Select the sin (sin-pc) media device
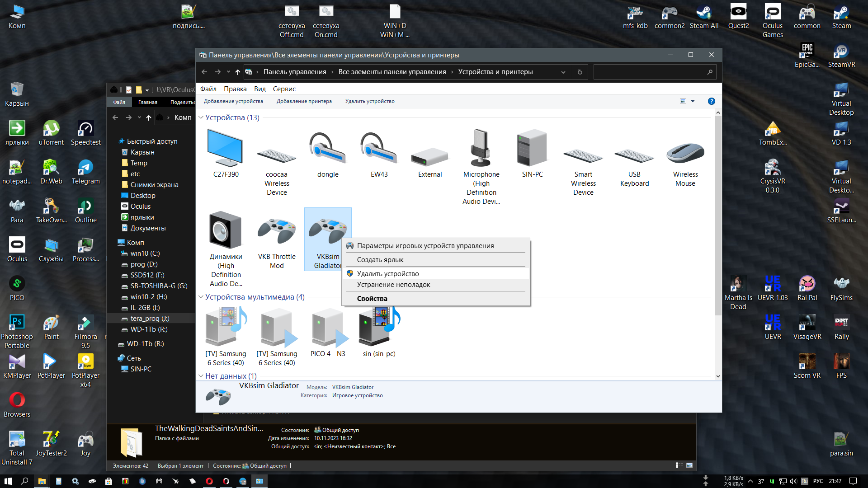The height and width of the screenshot is (488, 868). coord(379,332)
